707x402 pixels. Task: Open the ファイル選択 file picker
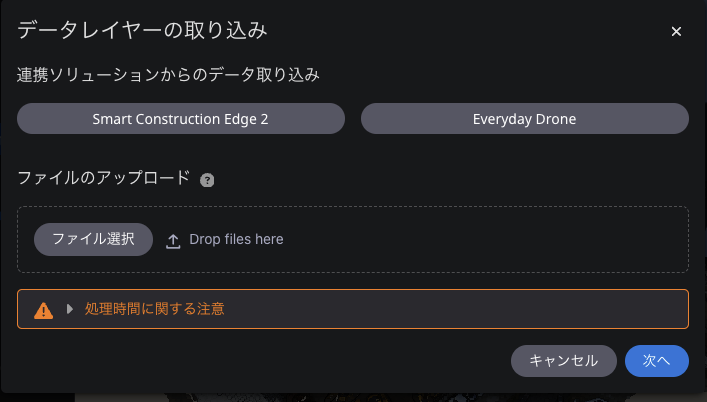click(93, 239)
